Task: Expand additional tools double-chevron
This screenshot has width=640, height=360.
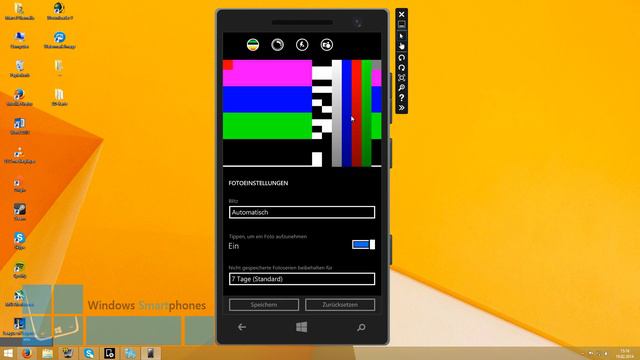Action: click(402, 108)
